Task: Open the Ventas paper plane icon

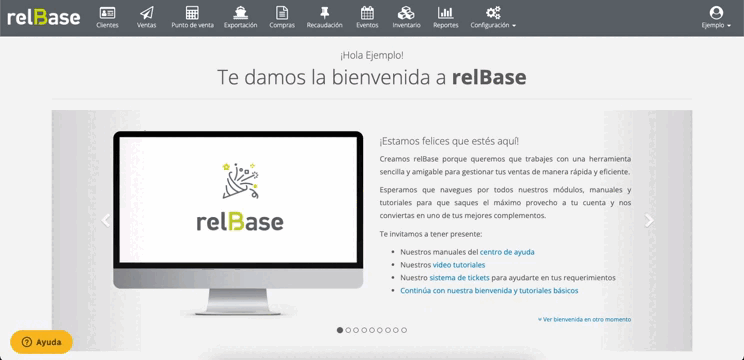Action: 147,13
